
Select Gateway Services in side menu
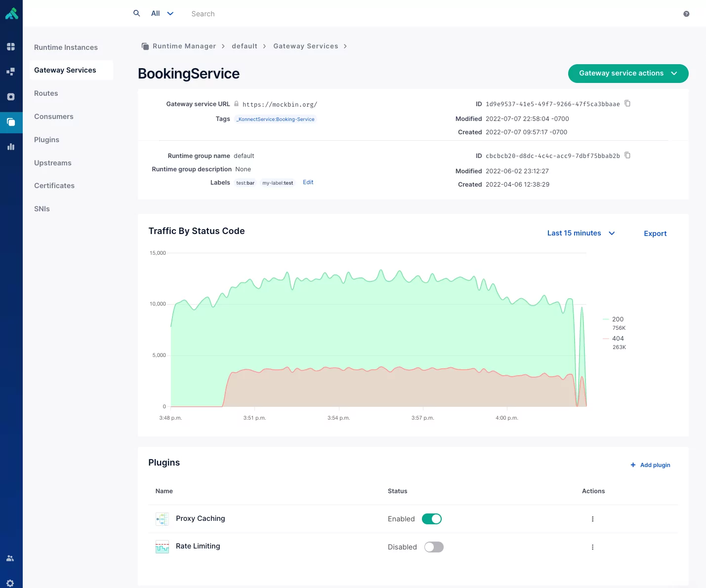click(x=71, y=70)
